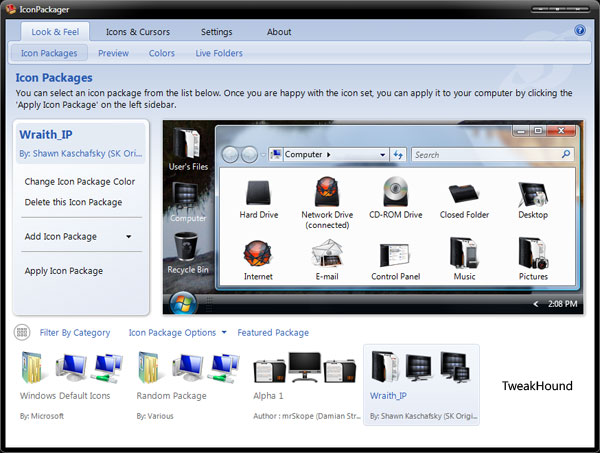The image size is (600, 453).
Task: Open the Settings tab
Action: tap(217, 32)
